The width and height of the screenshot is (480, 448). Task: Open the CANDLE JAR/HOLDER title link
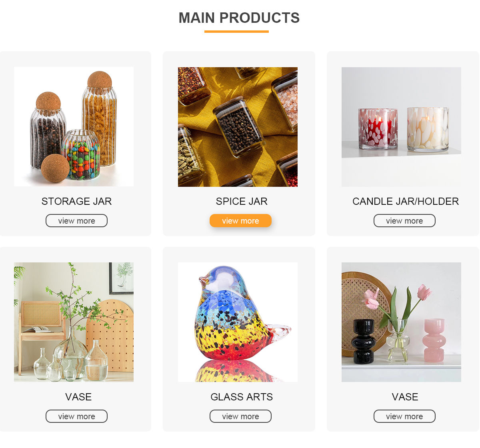coord(406,201)
